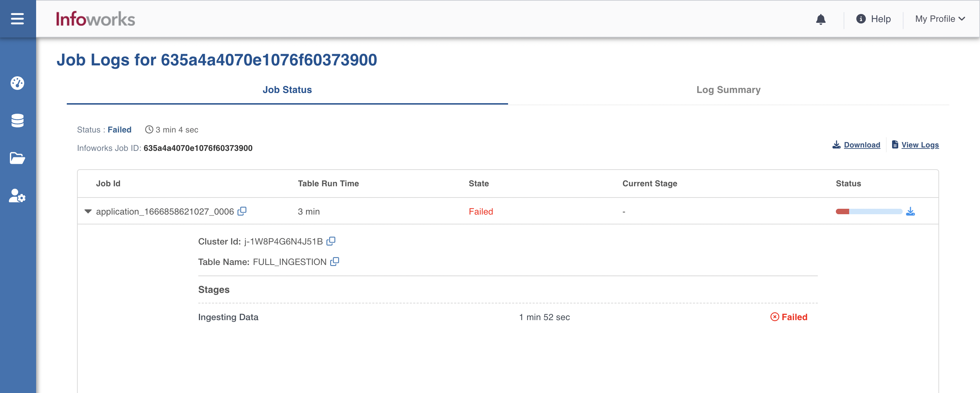Open the Help link

point(881,19)
